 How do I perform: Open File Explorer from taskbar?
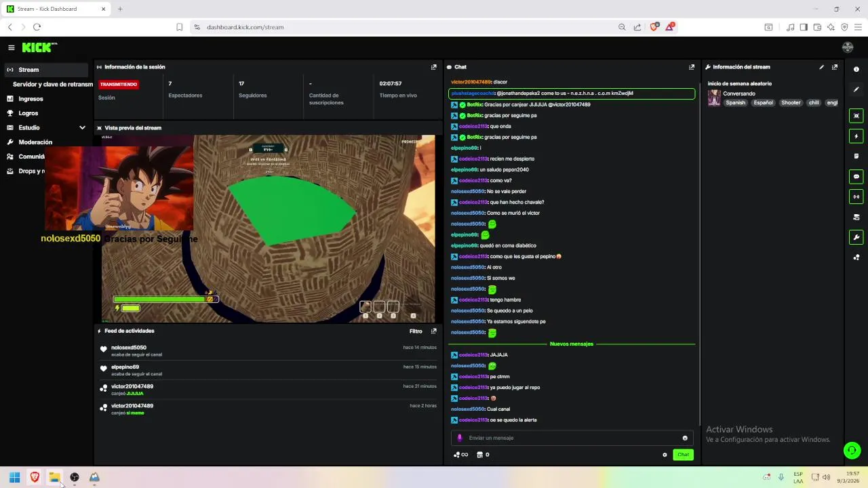point(54,477)
